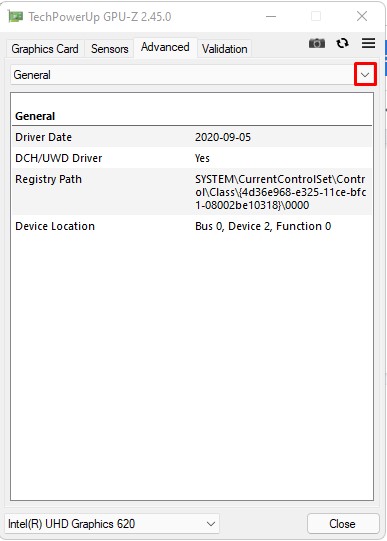
Task: Open the hamburger menu icon
Action: [x=368, y=43]
